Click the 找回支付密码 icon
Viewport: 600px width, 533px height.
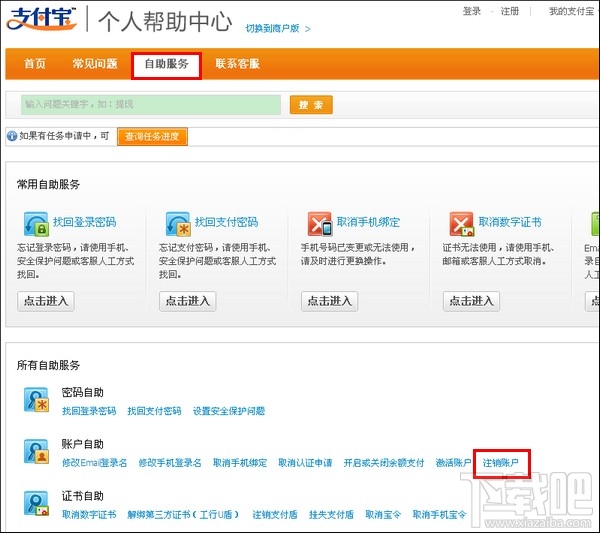(178, 223)
